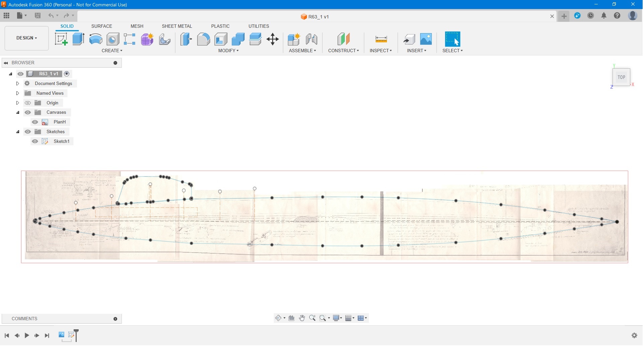Click the Fillet tool icon
This screenshot has width=644, height=348.
204,39
